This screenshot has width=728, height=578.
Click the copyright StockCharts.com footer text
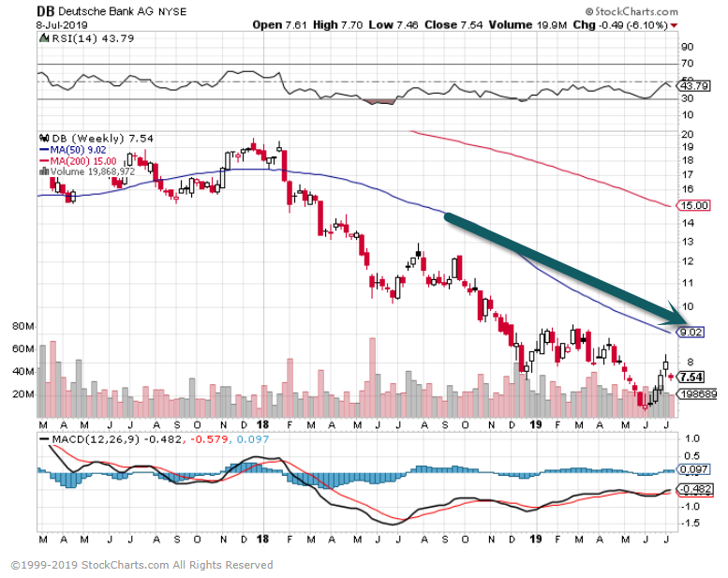pos(142,565)
